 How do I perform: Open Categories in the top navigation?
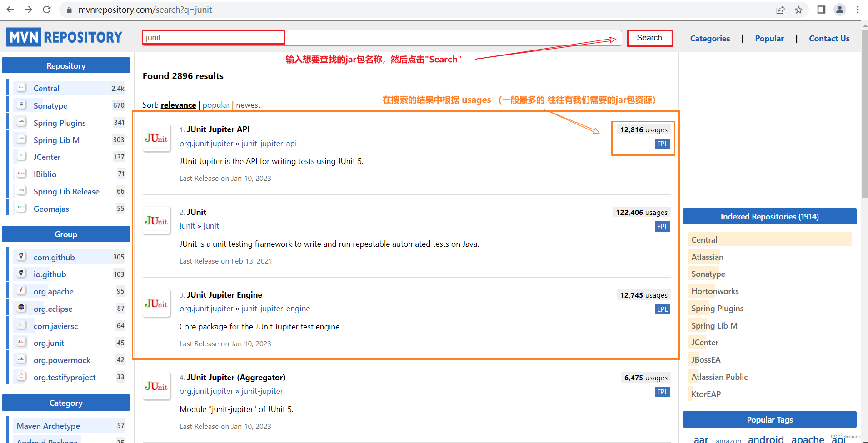pyautogui.click(x=710, y=39)
